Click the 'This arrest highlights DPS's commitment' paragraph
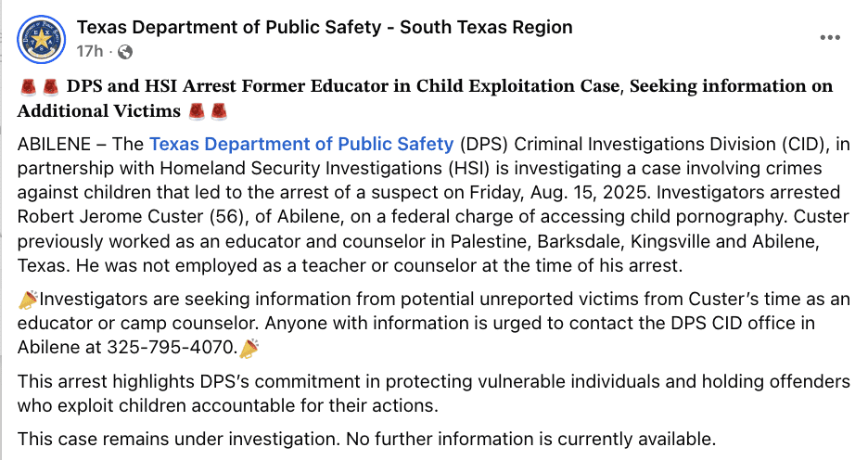 point(433,393)
